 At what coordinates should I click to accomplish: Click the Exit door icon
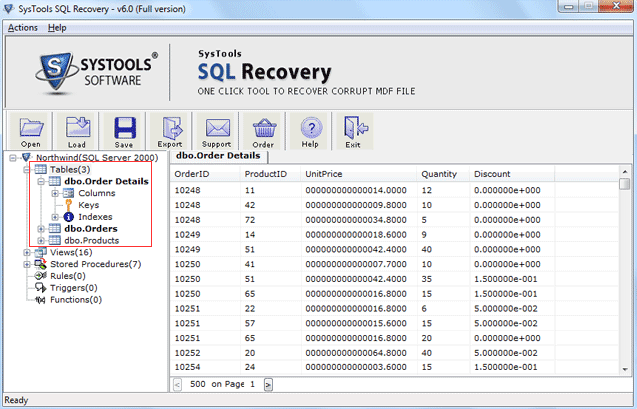click(355, 128)
